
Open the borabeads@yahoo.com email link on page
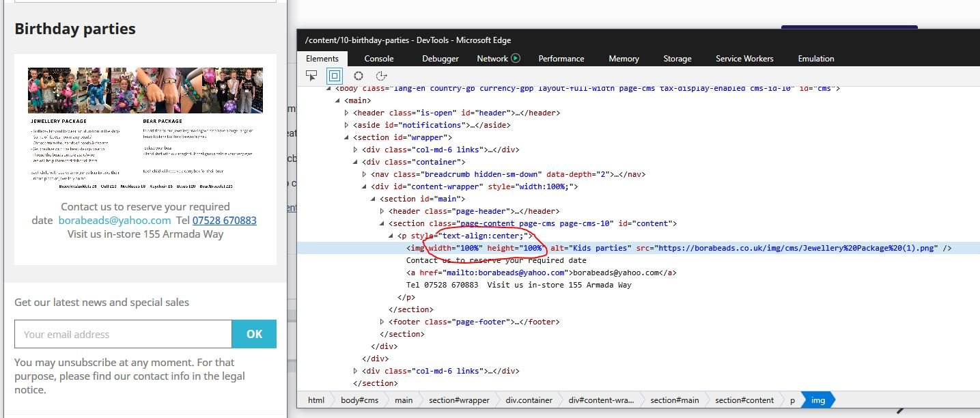(115, 221)
